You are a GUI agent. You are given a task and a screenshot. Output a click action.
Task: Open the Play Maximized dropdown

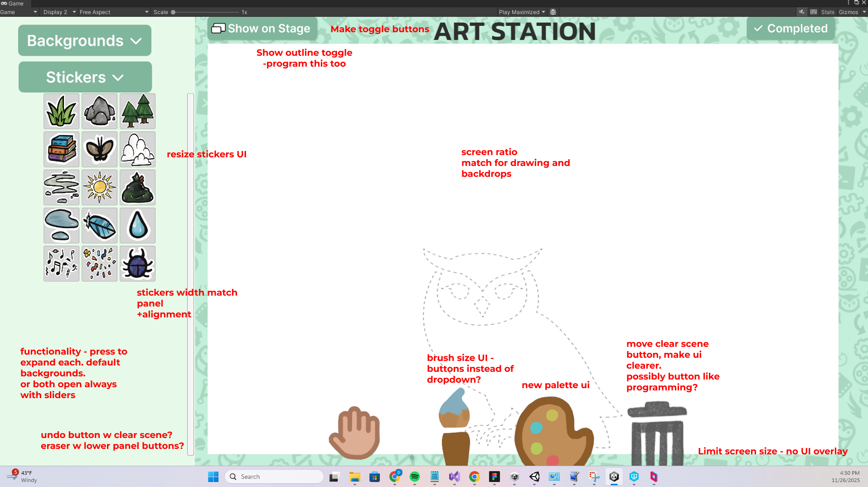(522, 12)
